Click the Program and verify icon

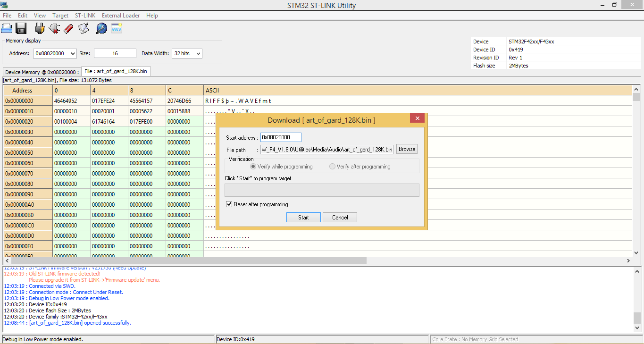pyautogui.click(x=84, y=28)
